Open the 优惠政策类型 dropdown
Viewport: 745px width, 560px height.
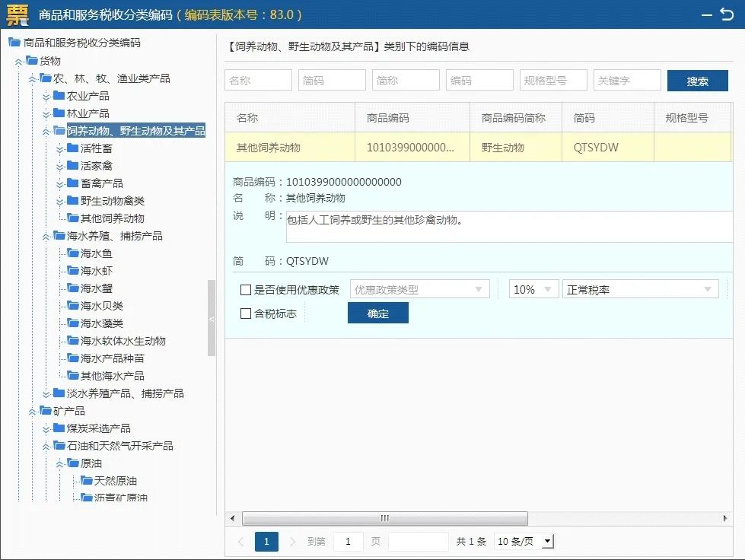pos(420,289)
